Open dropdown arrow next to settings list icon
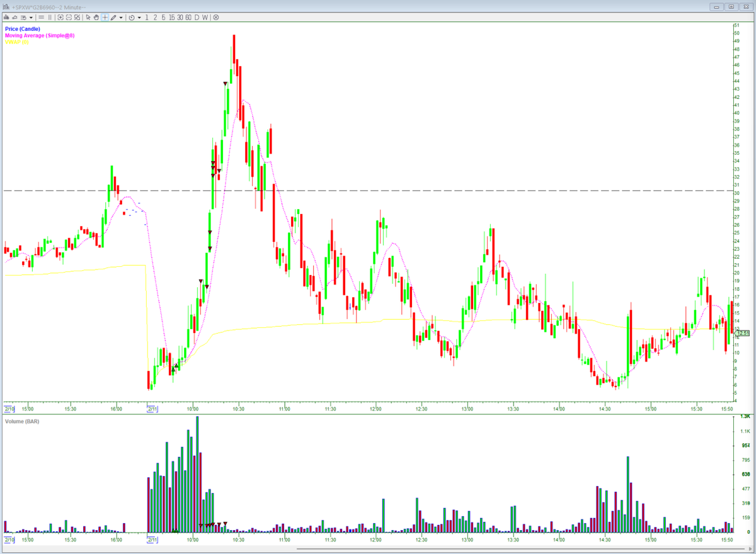Viewport: 756px width, 554px height. (31, 18)
